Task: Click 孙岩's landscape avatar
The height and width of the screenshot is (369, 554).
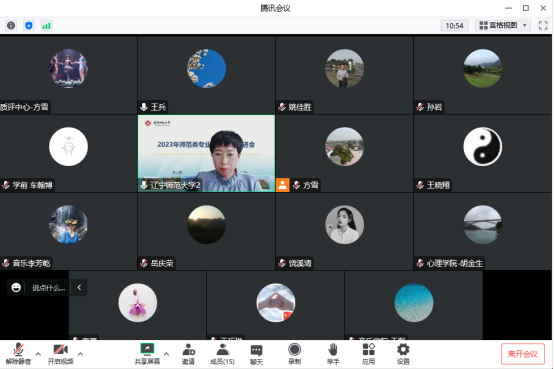Action: tap(483, 68)
